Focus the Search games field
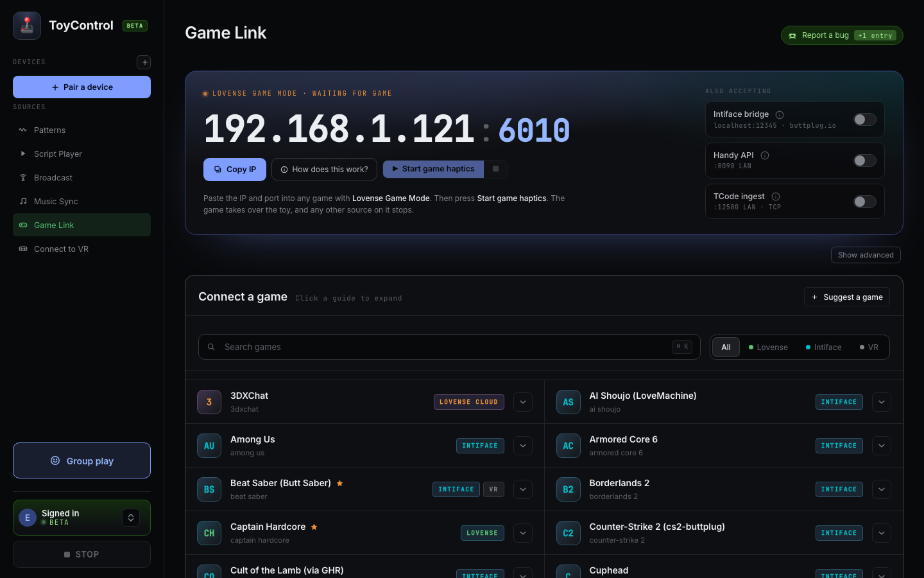The width and height of the screenshot is (924, 578). pos(449,347)
